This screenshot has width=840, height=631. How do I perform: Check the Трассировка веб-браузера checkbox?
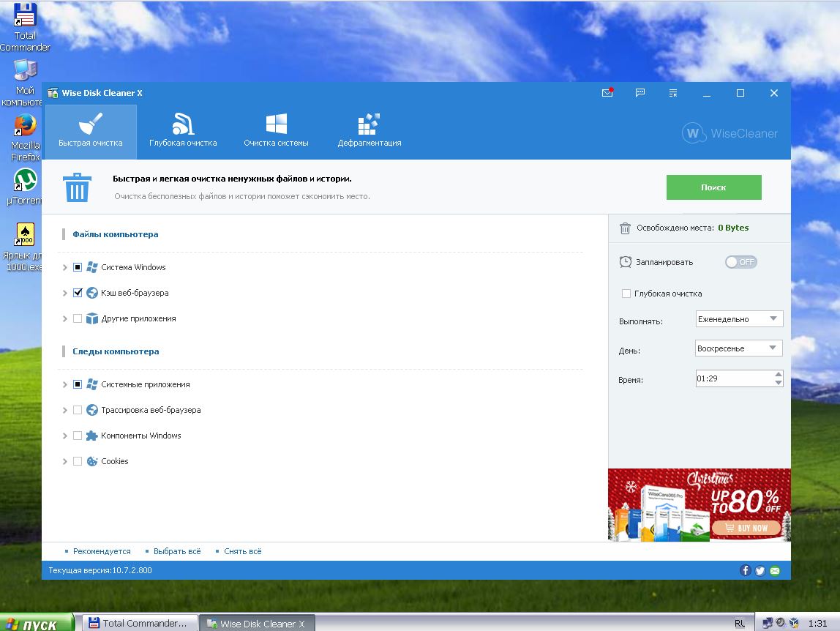point(78,410)
